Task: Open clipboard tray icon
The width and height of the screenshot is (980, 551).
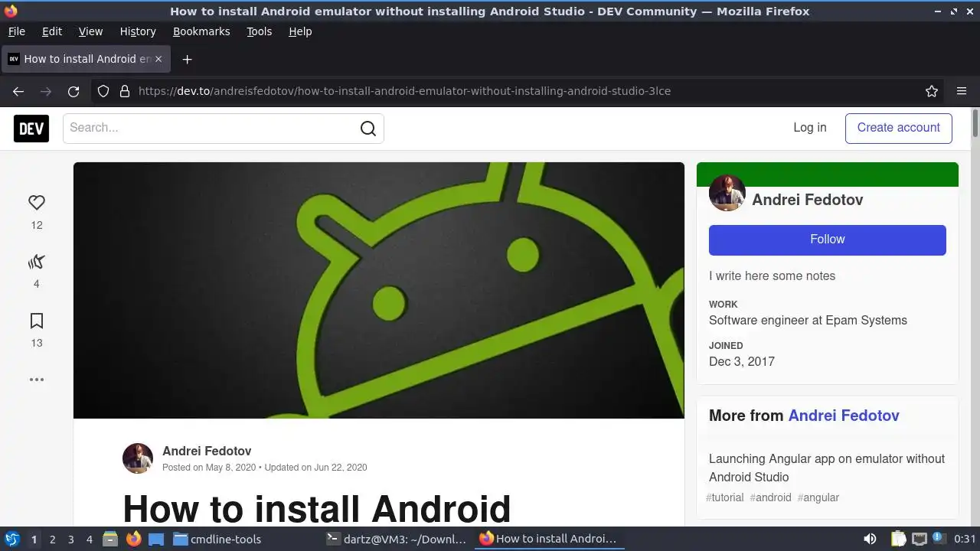Action: pyautogui.click(x=899, y=540)
